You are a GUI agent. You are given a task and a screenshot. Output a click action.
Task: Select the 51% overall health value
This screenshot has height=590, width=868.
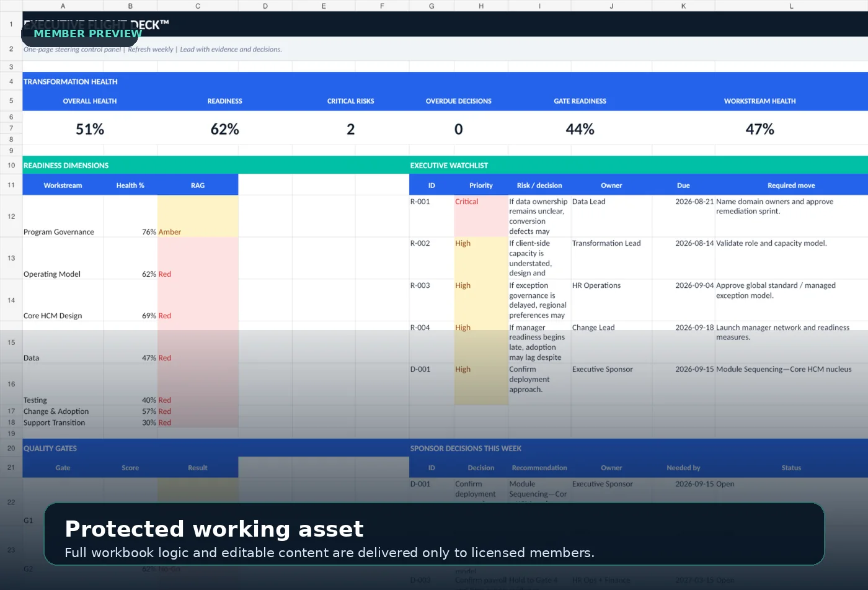(90, 129)
